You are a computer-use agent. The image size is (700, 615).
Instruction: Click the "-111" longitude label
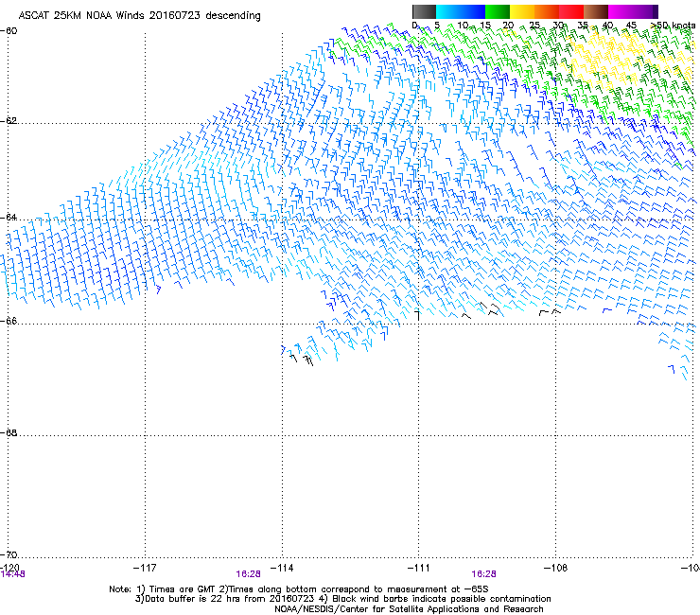(x=419, y=568)
